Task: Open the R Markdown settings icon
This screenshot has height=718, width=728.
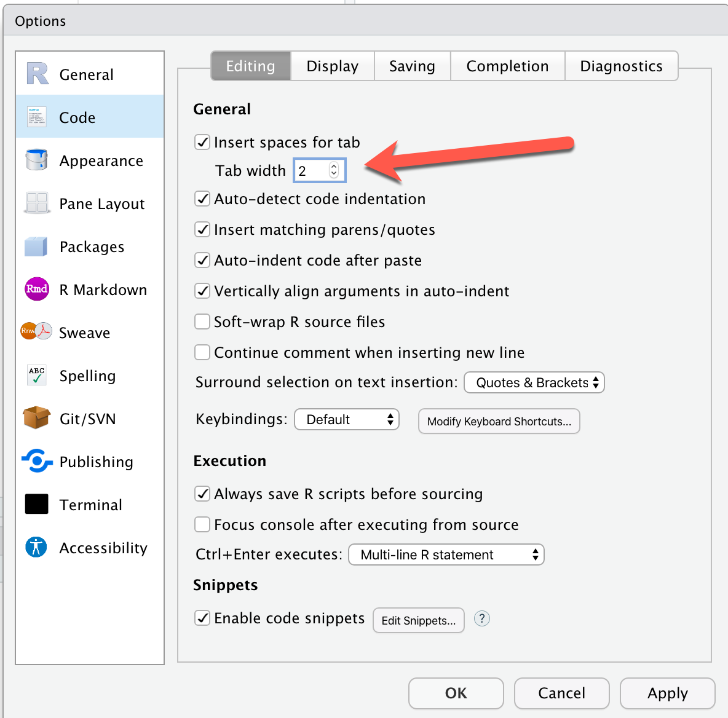Action: tap(36, 290)
